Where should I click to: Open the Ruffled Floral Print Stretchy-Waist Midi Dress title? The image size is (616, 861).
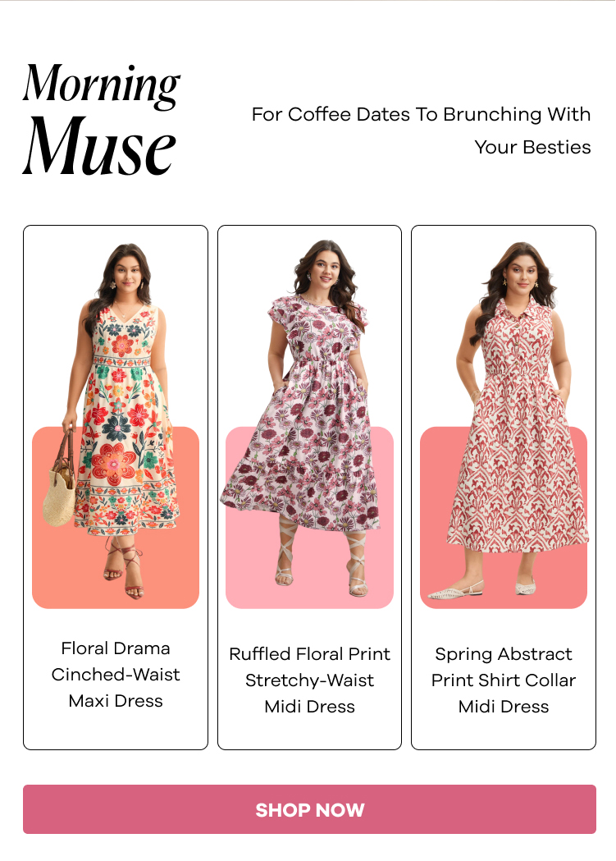coord(309,680)
